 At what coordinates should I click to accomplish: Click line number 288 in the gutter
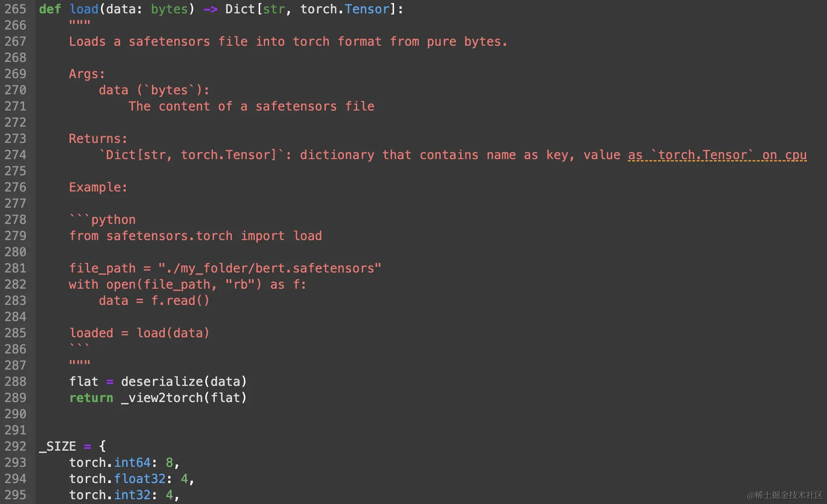click(15, 382)
